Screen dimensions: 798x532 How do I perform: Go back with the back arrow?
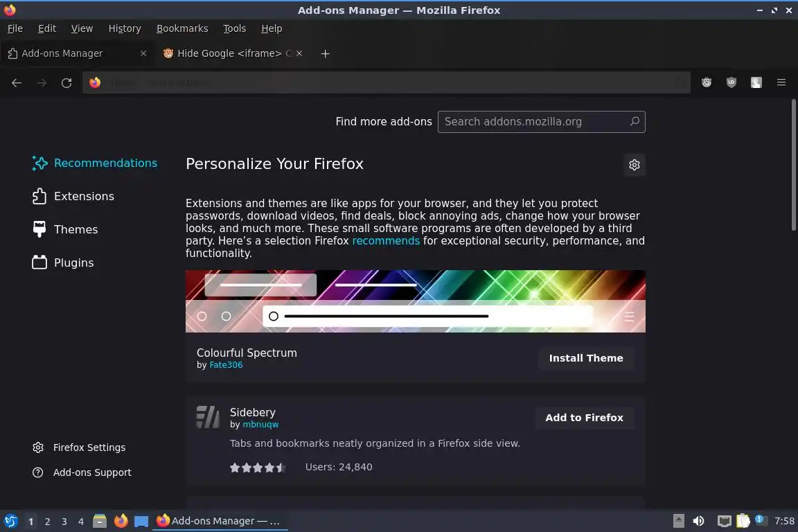click(x=17, y=82)
